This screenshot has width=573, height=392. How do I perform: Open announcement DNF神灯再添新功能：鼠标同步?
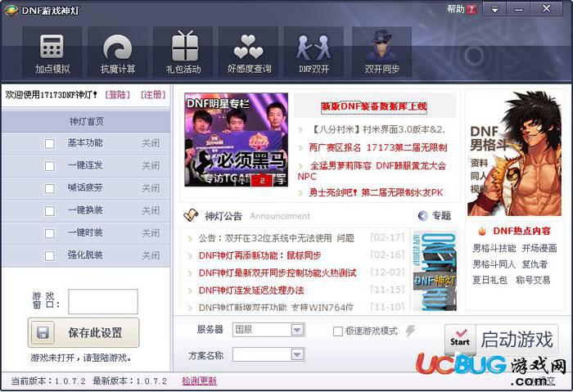(x=259, y=255)
